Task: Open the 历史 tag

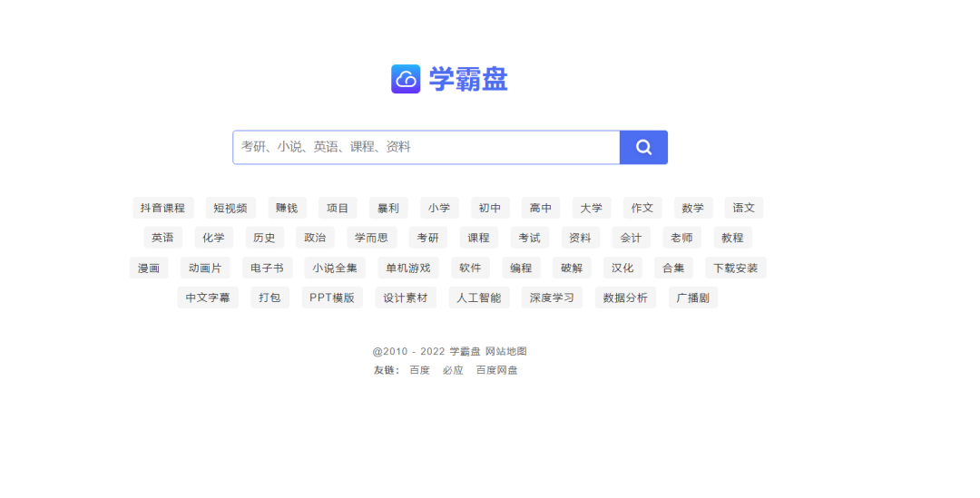Action: tap(264, 238)
